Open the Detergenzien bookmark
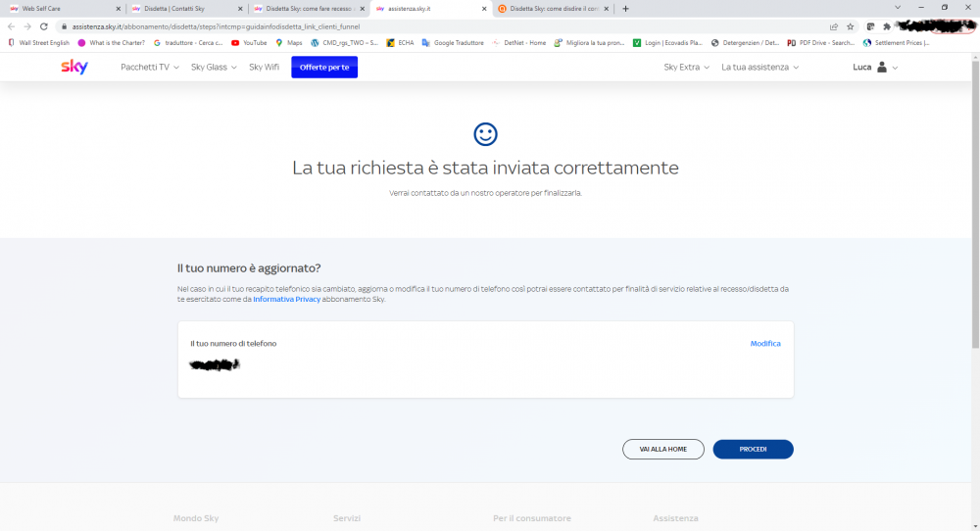Viewport: 980px width, 531px height. tap(745, 43)
